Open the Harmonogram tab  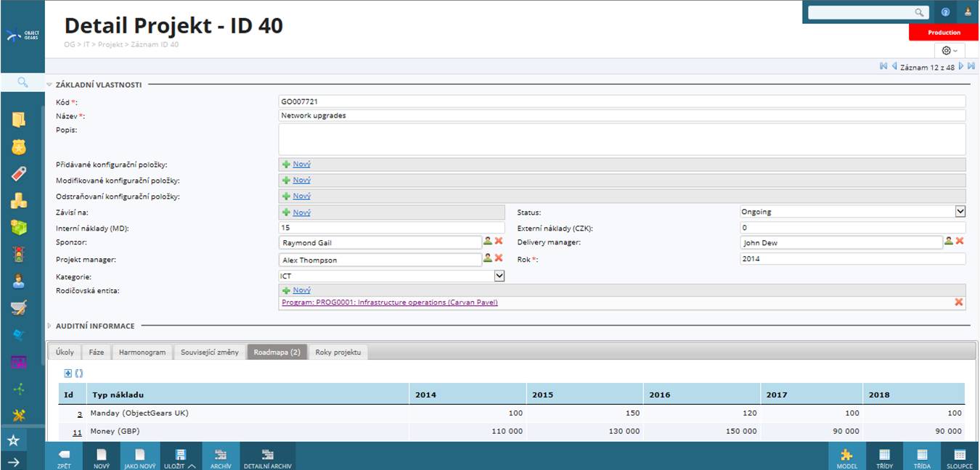142,352
